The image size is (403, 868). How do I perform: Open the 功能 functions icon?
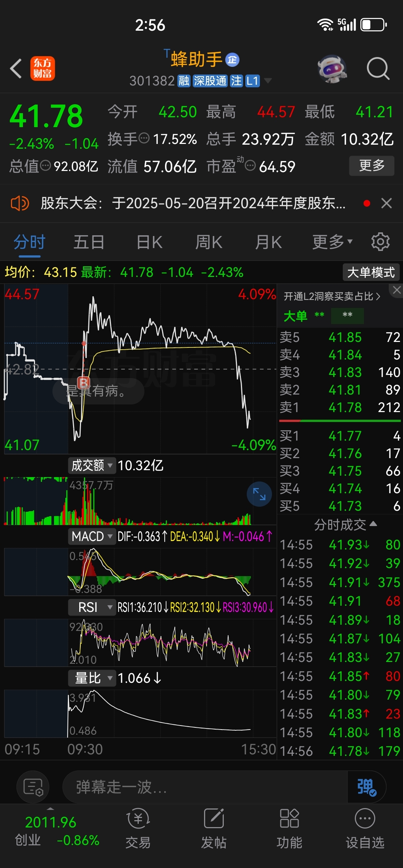click(289, 828)
